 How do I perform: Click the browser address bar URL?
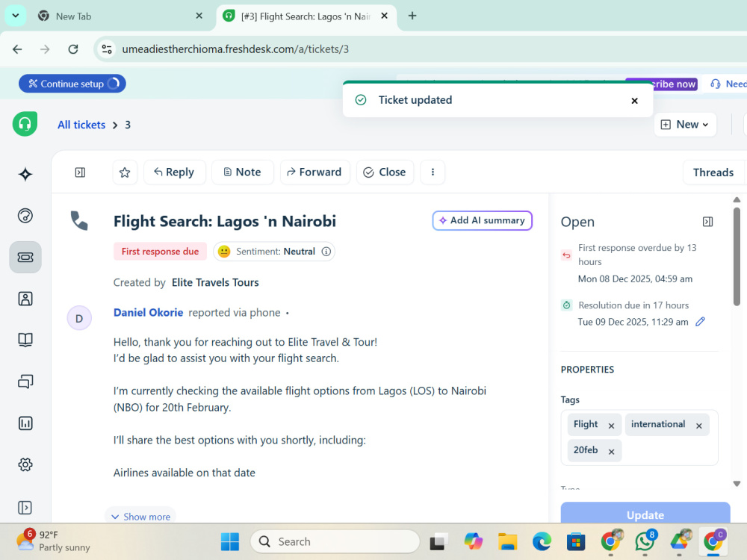coord(235,49)
